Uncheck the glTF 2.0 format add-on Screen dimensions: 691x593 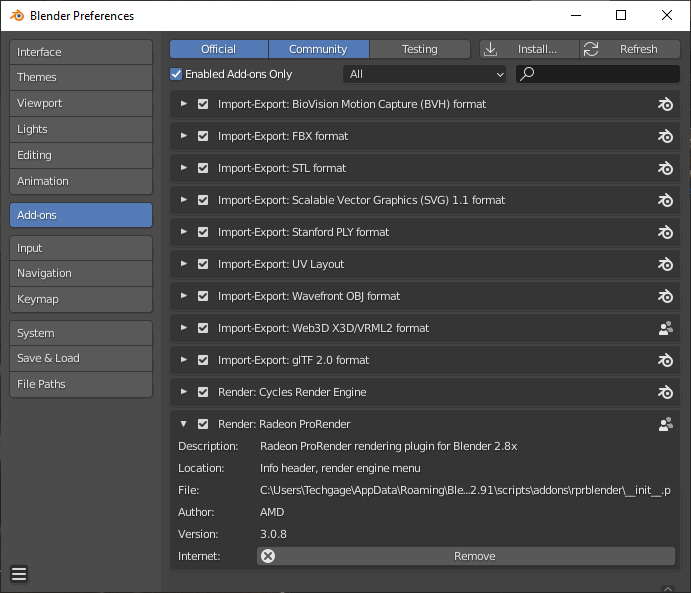click(203, 360)
